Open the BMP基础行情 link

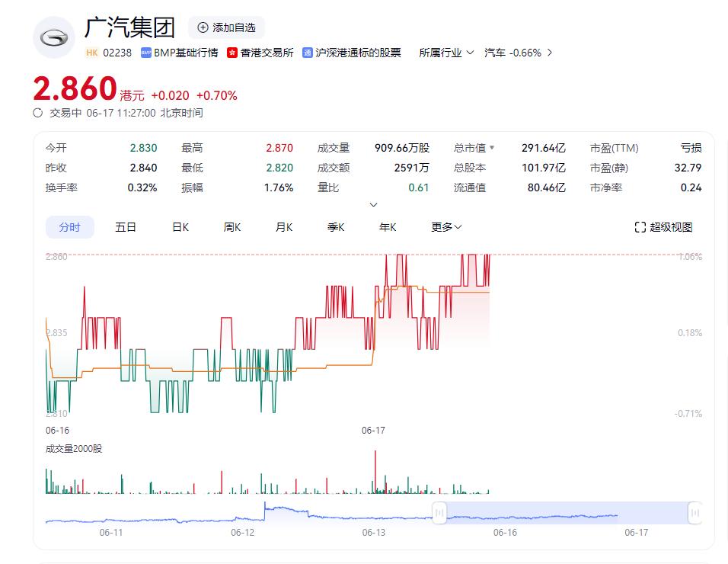pyautogui.click(x=180, y=53)
